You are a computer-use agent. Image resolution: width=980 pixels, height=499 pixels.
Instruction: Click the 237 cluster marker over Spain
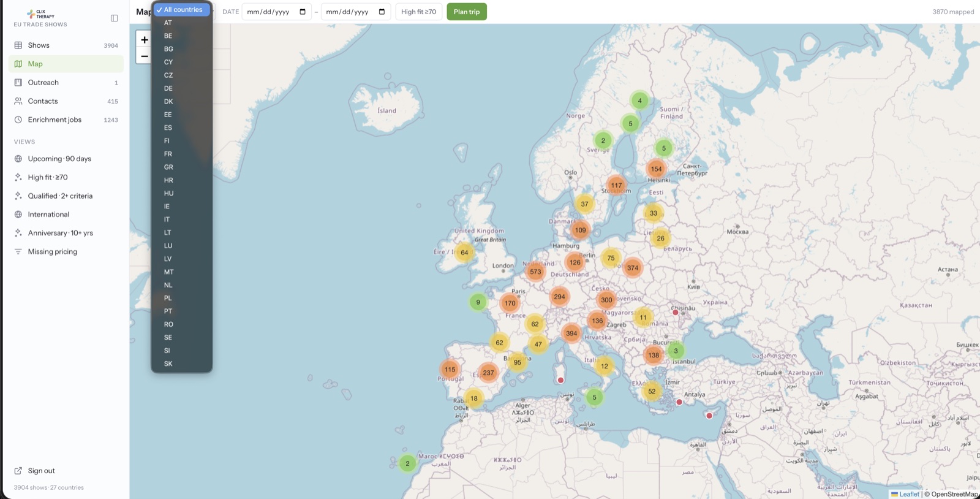coord(488,373)
